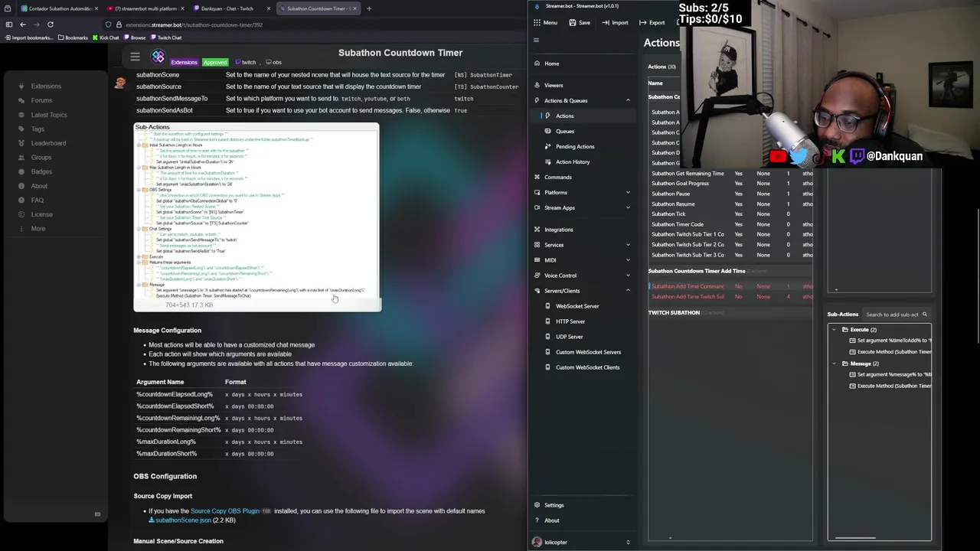Collapse Actions & Queues section
This screenshot has width=980, height=551.
click(x=628, y=100)
